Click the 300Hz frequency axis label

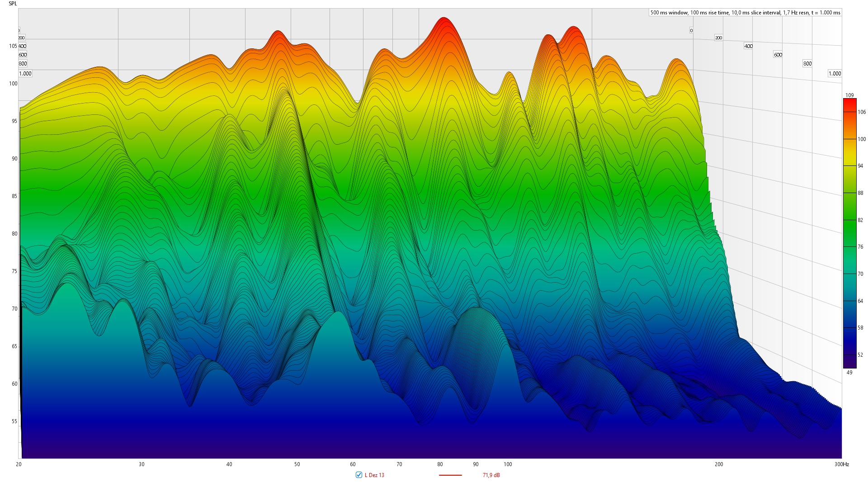(842, 464)
